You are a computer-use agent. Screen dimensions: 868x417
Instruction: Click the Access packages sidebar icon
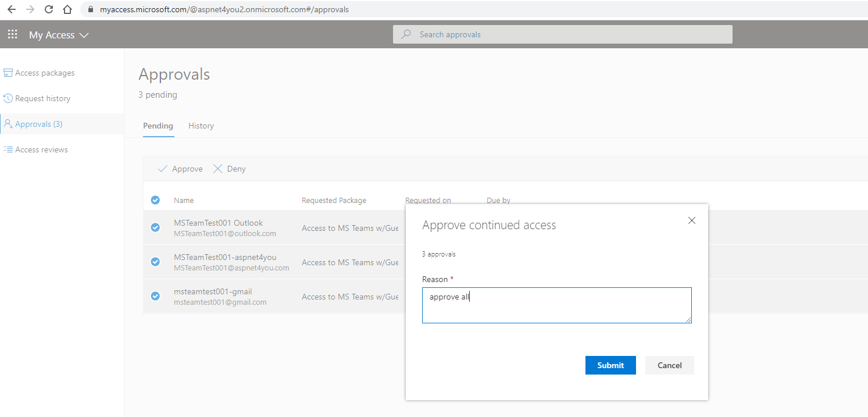(x=8, y=73)
